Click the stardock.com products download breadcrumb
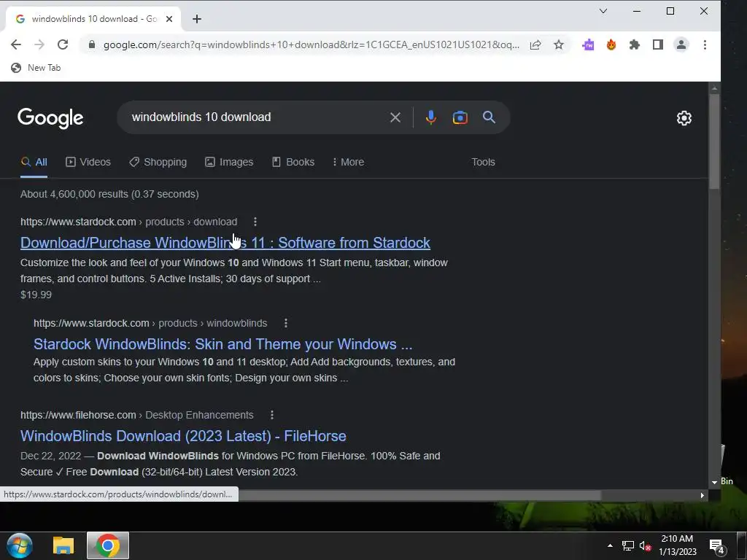Viewport: 747px width, 560px height. [128, 222]
